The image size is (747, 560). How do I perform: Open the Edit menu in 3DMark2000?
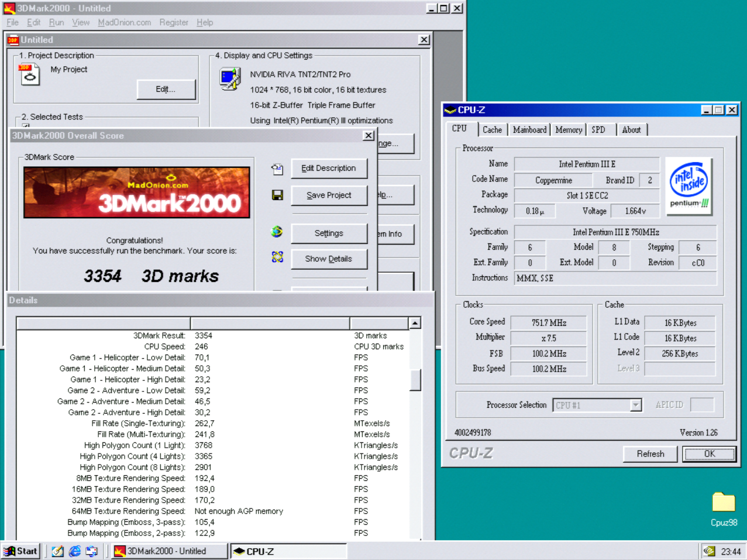(34, 22)
